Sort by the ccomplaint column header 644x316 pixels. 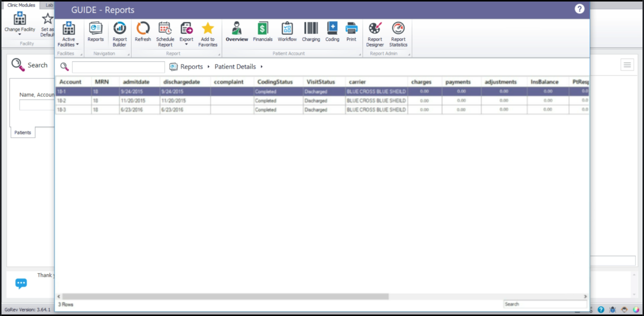[232, 82]
